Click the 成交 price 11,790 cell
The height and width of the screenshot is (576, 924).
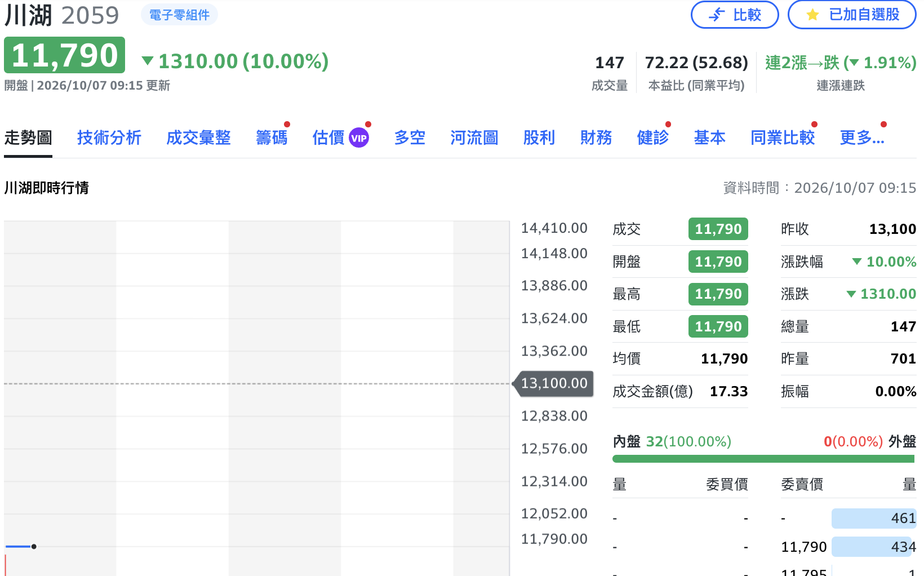click(x=718, y=229)
